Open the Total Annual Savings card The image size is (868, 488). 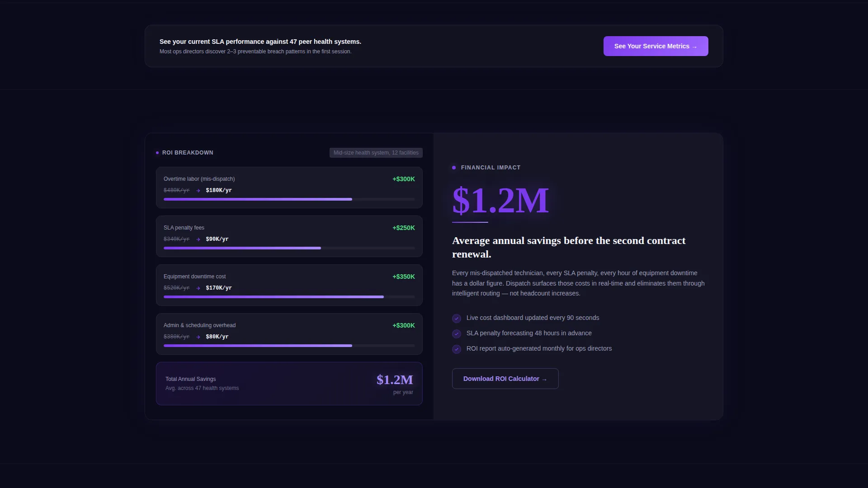tap(289, 384)
